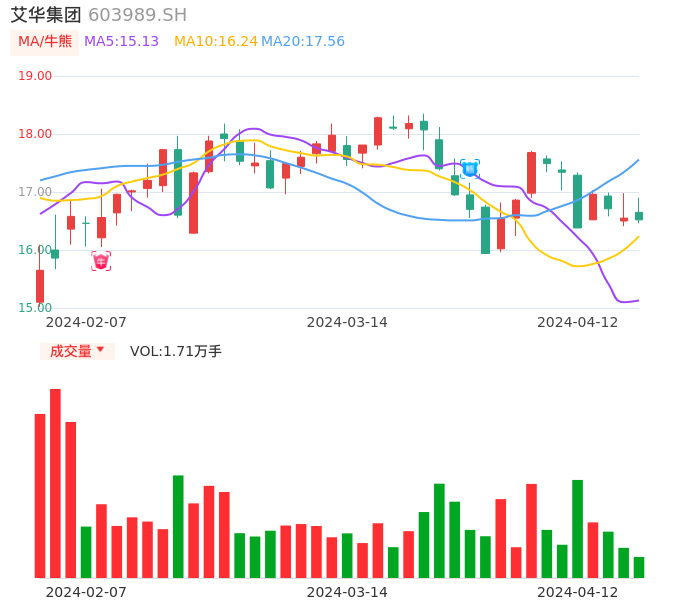Screen dimensions: 686x606
Task: Toggle the MA20:17.56 legend label
Action: click(x=302, y=42)
